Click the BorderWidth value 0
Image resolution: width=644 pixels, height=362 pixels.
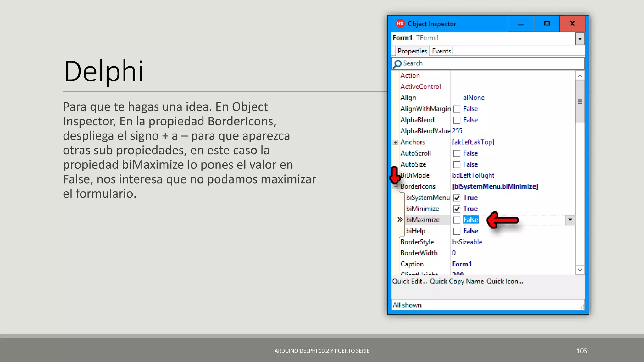(454, 253)
